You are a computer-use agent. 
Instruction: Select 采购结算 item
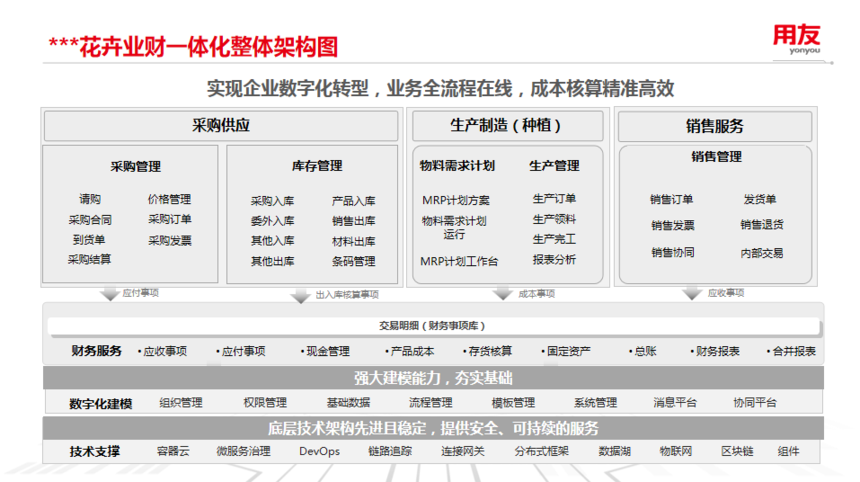(x=89, y=259)
